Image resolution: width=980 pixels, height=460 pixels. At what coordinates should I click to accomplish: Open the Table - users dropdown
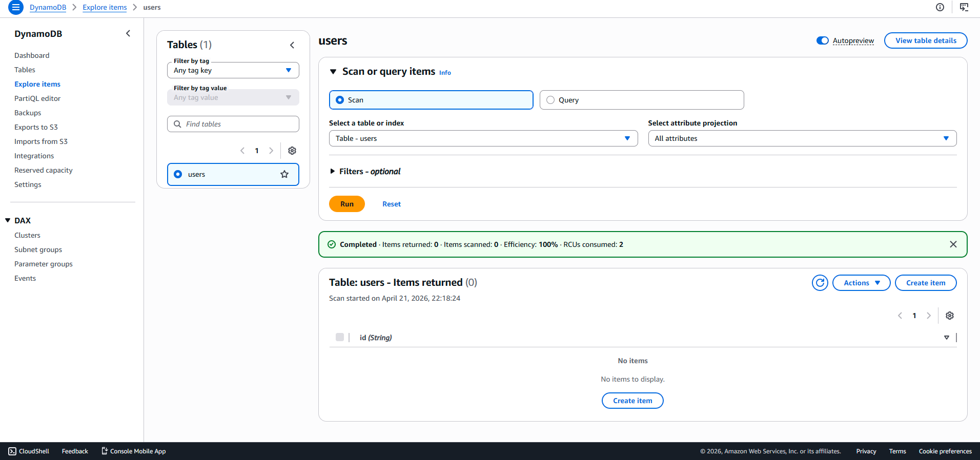coord(483,138)
